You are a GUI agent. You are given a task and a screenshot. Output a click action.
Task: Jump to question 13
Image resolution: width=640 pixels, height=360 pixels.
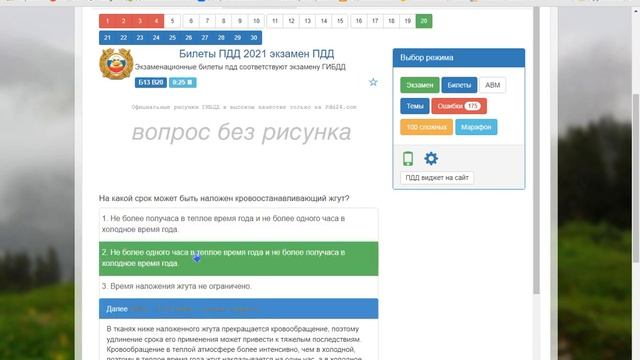tap(307, 21)
